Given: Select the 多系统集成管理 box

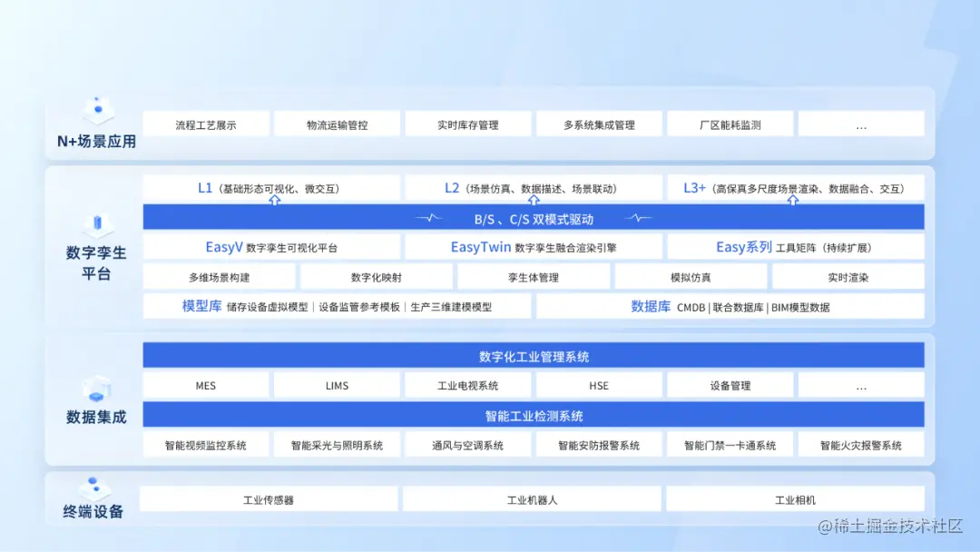Looking at the screenshot, I should tap(599, 124).
